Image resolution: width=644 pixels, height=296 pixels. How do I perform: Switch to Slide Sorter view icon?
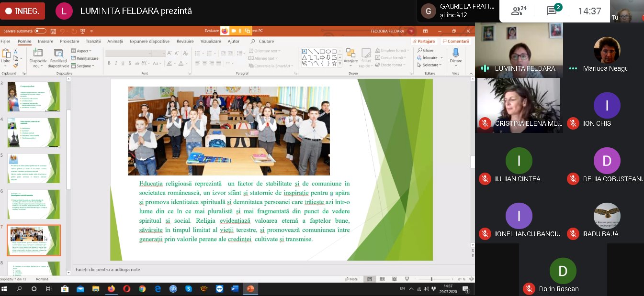coord(382,278)
